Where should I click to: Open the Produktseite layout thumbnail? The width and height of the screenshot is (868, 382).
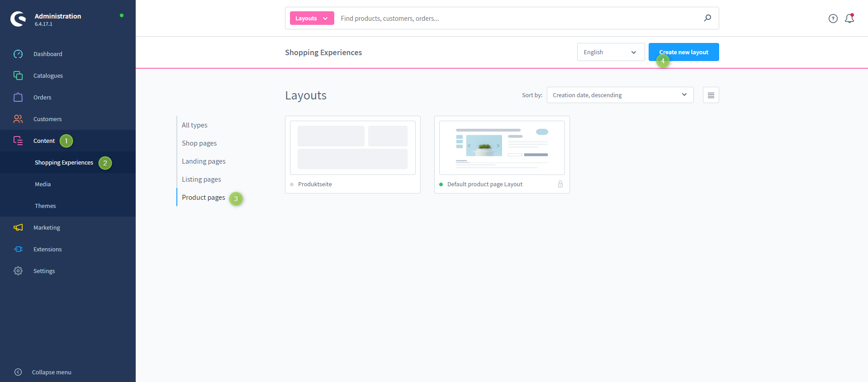pyautogui.click(x=353, y=148)
